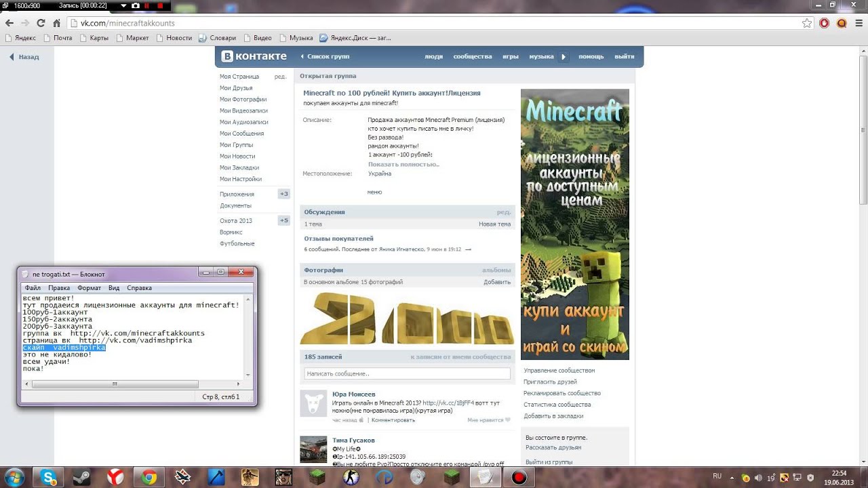The width and height of the screenshot is (868, 488).
Task: Click the Написать сообщение input field
Action: tap(407, 373)
